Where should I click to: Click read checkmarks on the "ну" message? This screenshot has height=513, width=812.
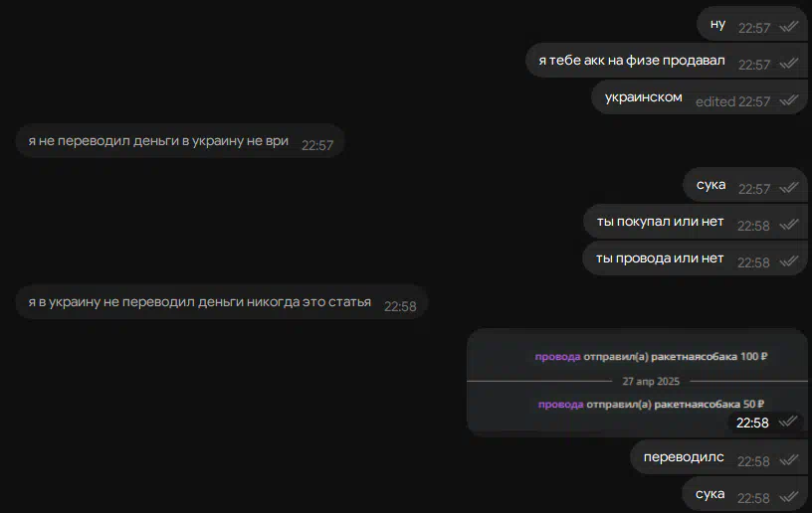click(789, 27)
